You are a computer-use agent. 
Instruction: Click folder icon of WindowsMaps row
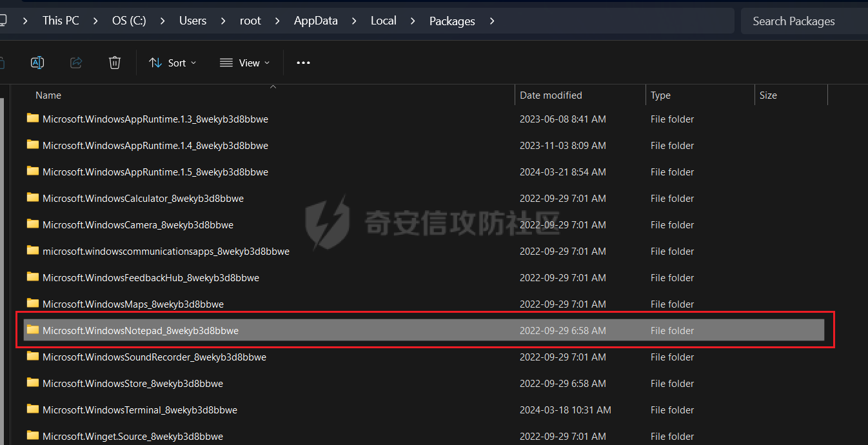33,303
